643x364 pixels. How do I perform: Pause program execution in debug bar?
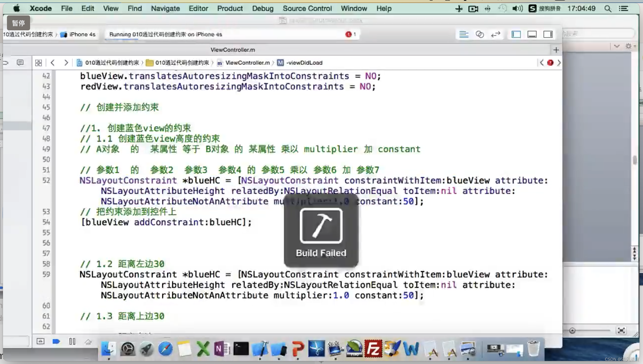72,341
